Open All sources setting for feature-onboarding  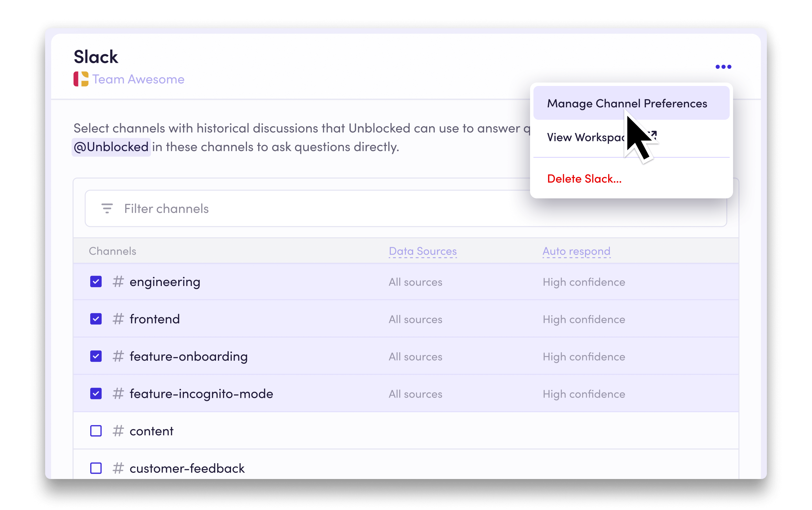tap(415, 357)
